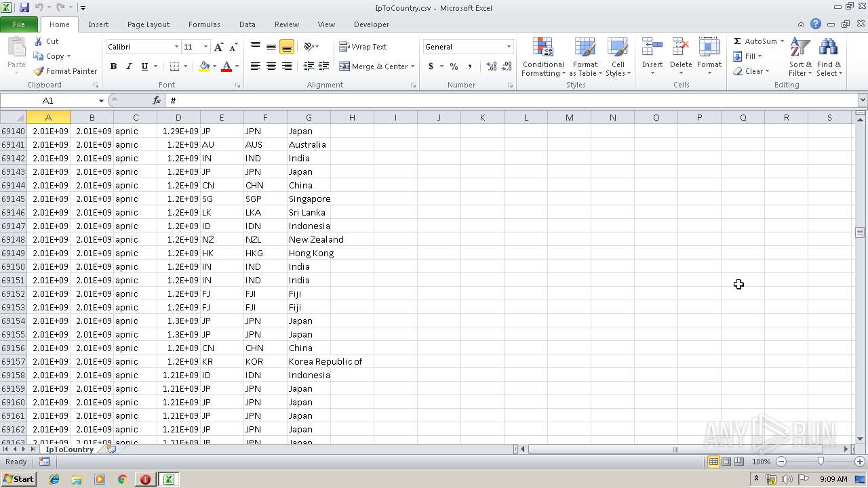
Task: Apply Percent Style number format
Action: pos(454,66)
